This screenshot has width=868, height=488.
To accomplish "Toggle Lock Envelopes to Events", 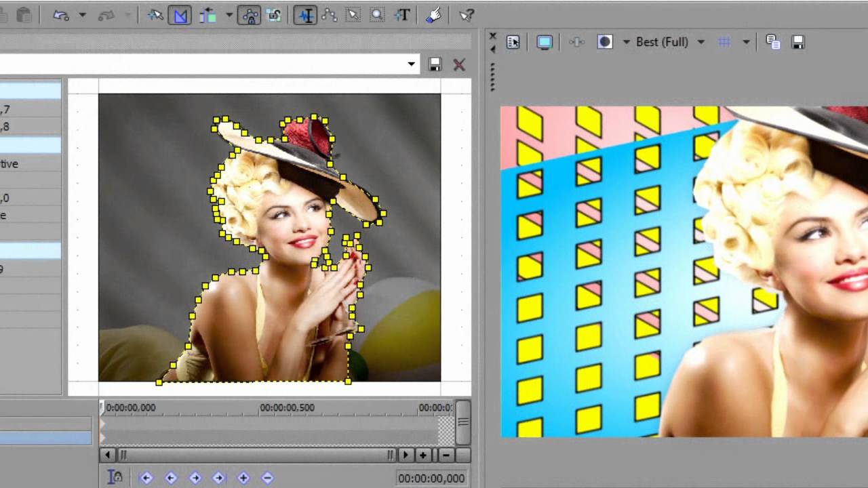I will click(x=250, y=15).
